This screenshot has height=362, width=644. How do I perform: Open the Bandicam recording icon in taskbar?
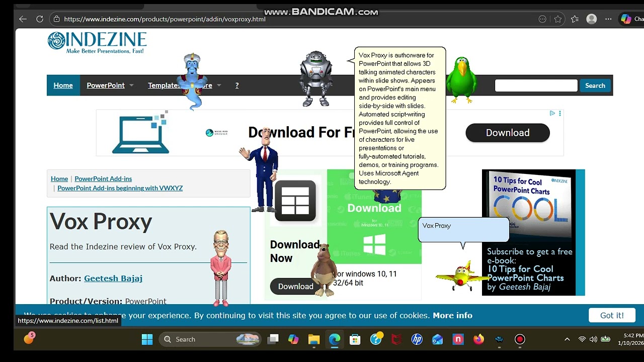520,339
